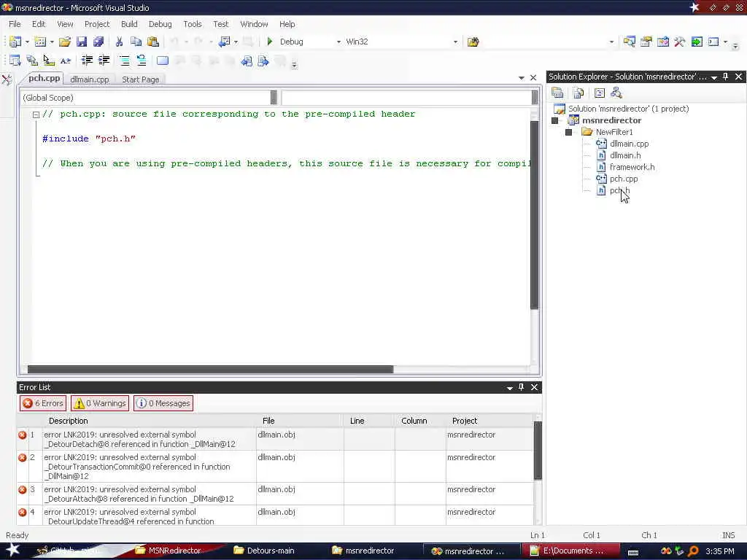Open the active files list dropdown arrow

522,77
